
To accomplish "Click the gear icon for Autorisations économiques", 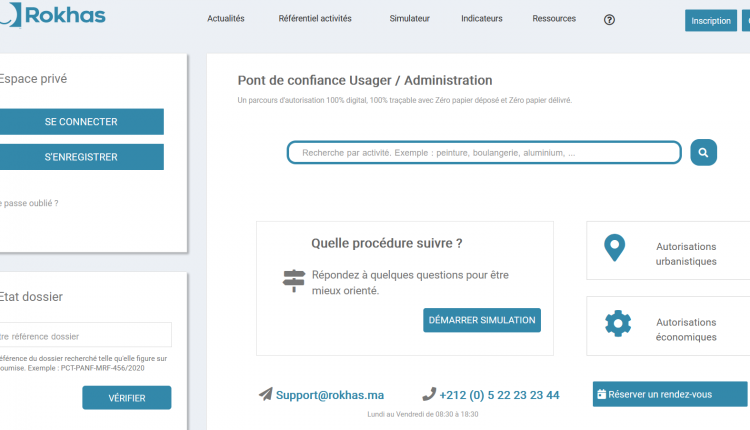I will tap(618, 323).
